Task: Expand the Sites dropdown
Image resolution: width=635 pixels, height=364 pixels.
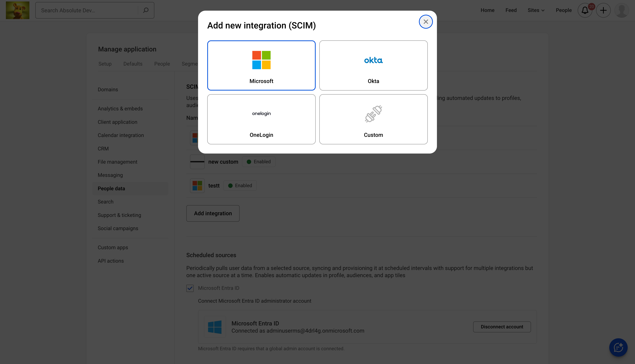Action: (x=536, y=10)
